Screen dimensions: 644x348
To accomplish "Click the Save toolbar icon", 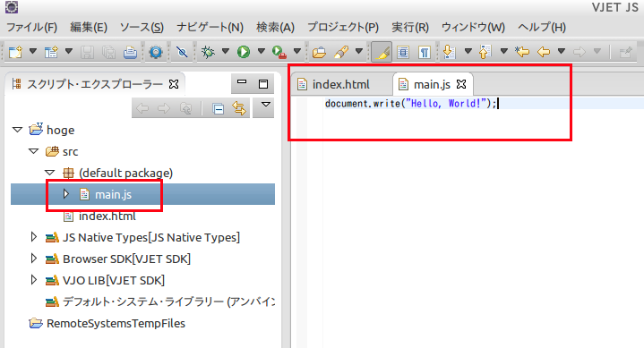I will tap(87, 52).
